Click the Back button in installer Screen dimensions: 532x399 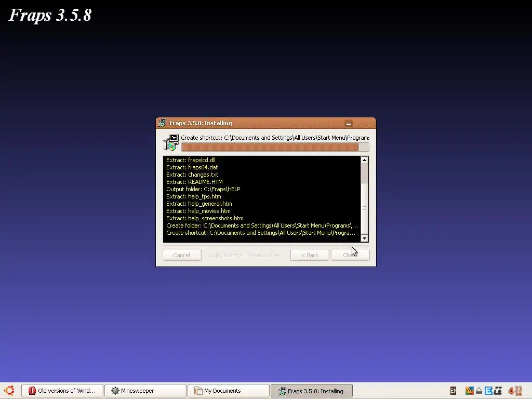[310, 255]
